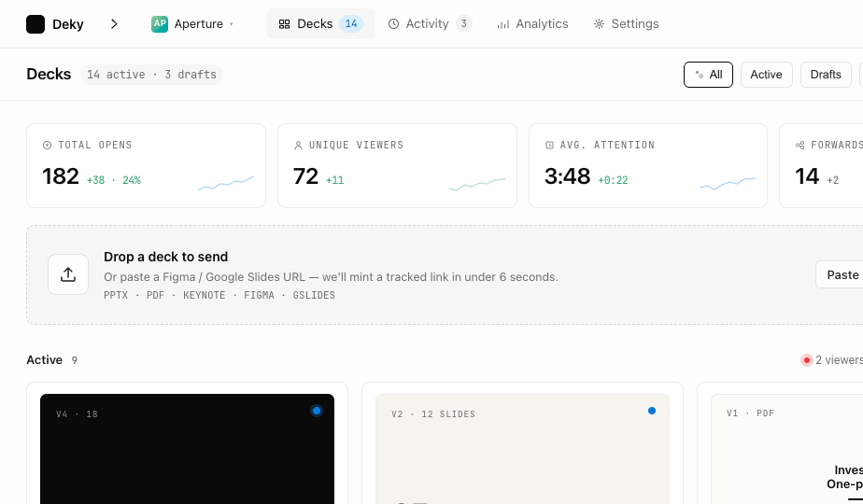This screenshot has width=863, height=504.
Task: Switch to the Decks tab
Action: point(320,23)
